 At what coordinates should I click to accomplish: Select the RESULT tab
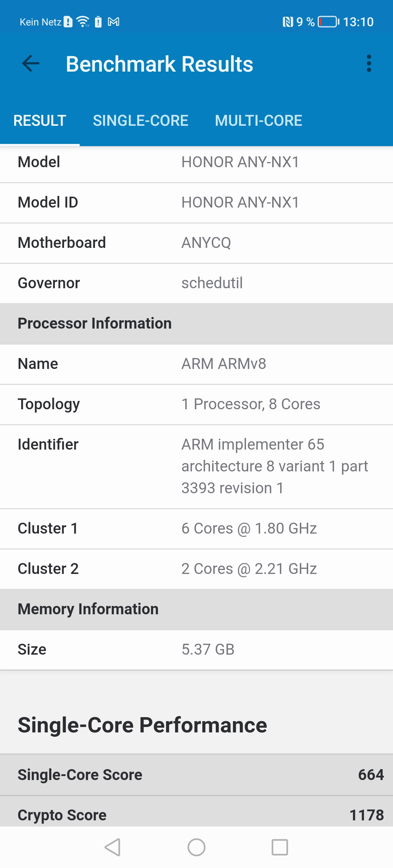point(40,121)
